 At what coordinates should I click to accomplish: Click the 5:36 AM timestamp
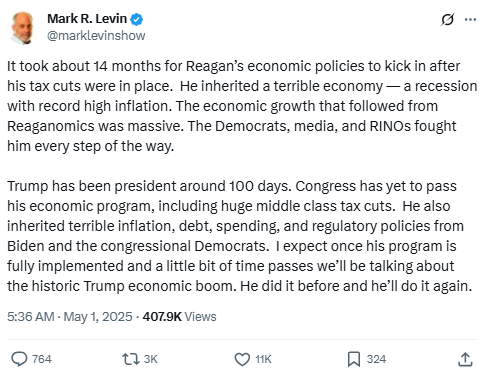pyautogui.click(x=30, y=316)
